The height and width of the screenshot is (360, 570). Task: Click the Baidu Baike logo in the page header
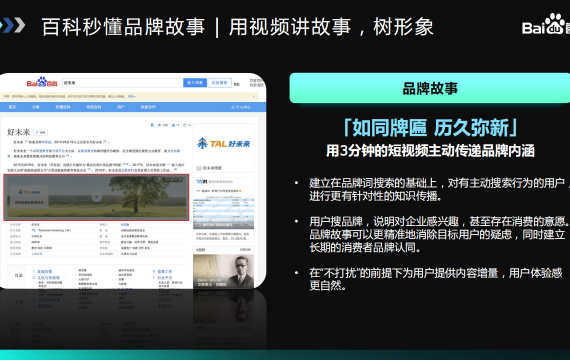pyautogui.click(x=42, y=83)
